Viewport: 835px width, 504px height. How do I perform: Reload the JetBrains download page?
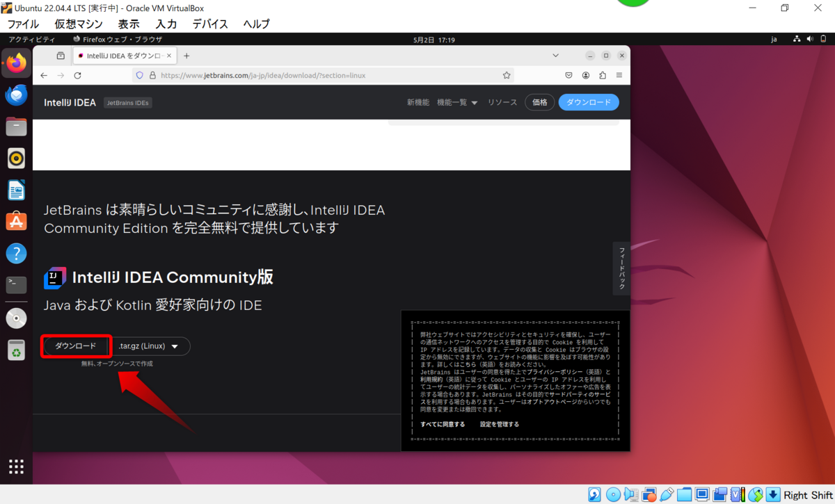tap(78, 75)
